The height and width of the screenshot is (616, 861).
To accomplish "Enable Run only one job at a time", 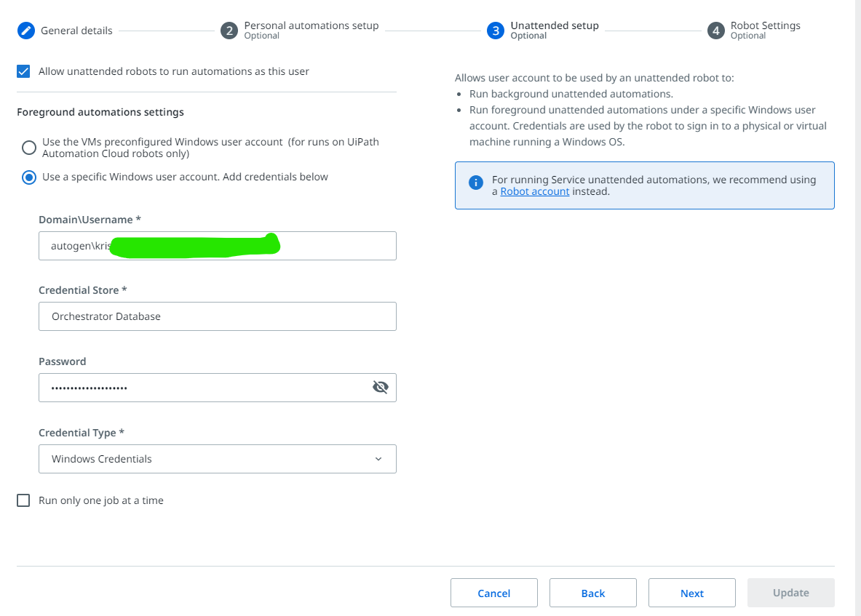I will [x=24, y=500].
